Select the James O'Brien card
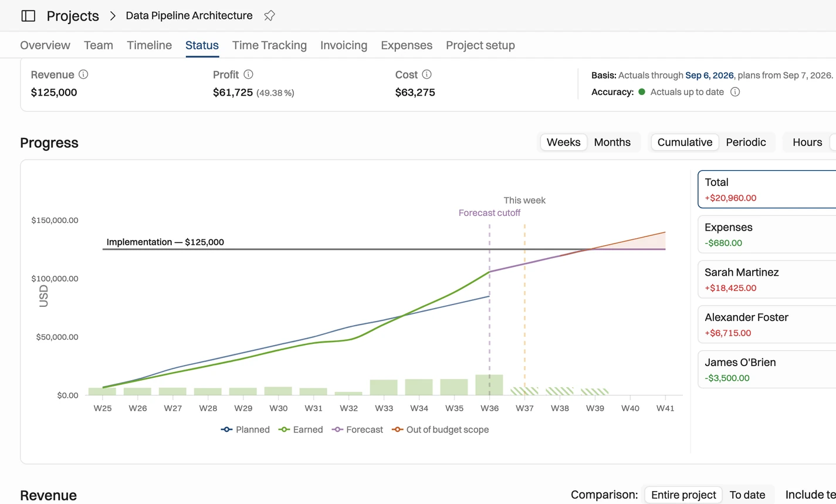 767,370
